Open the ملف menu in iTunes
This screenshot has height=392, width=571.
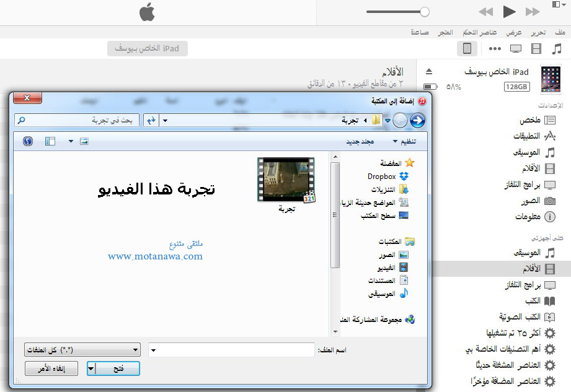pos(560,32)
